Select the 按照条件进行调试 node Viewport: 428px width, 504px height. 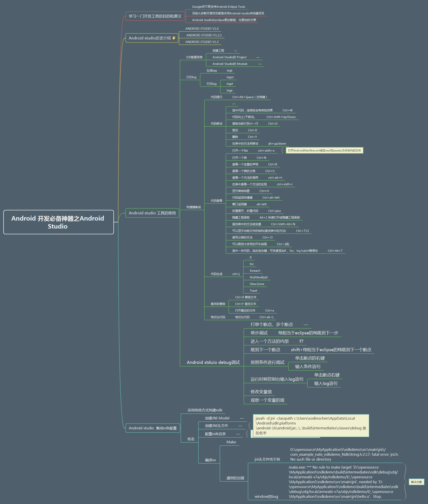click(x=267, y=362)
